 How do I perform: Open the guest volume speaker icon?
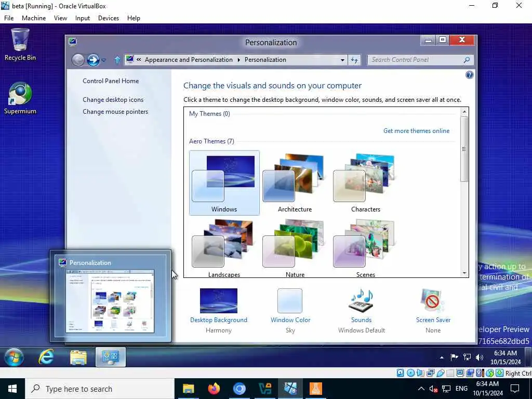[480, 357]
